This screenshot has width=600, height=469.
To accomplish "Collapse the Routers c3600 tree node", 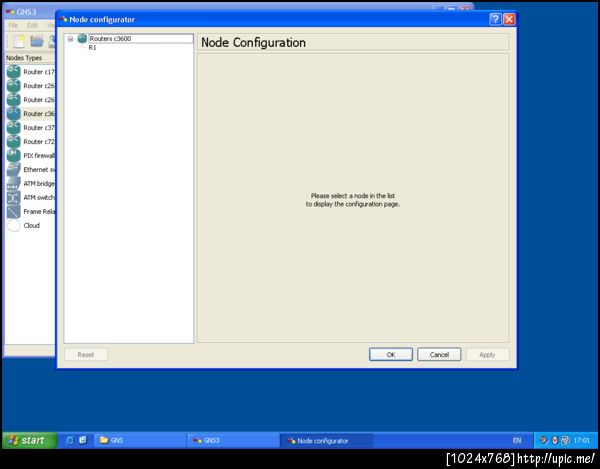I will (70, 39).
